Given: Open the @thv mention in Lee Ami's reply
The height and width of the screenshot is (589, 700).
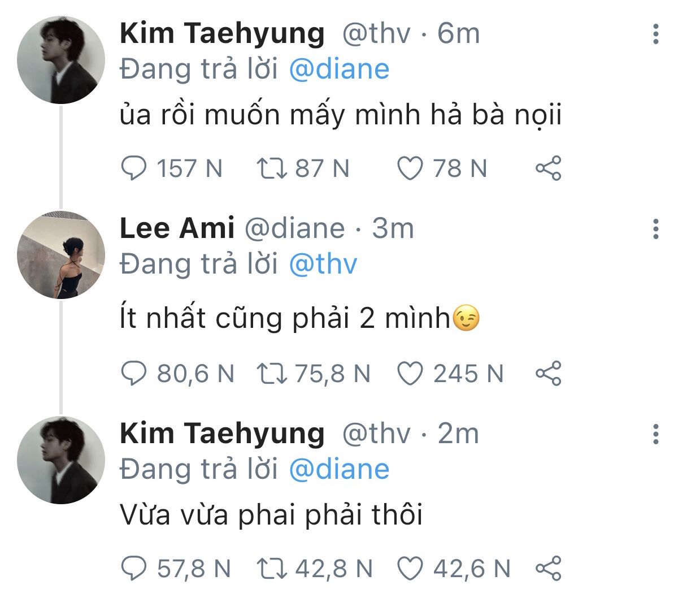Looking at the screenshot, I should pos(323,265).
